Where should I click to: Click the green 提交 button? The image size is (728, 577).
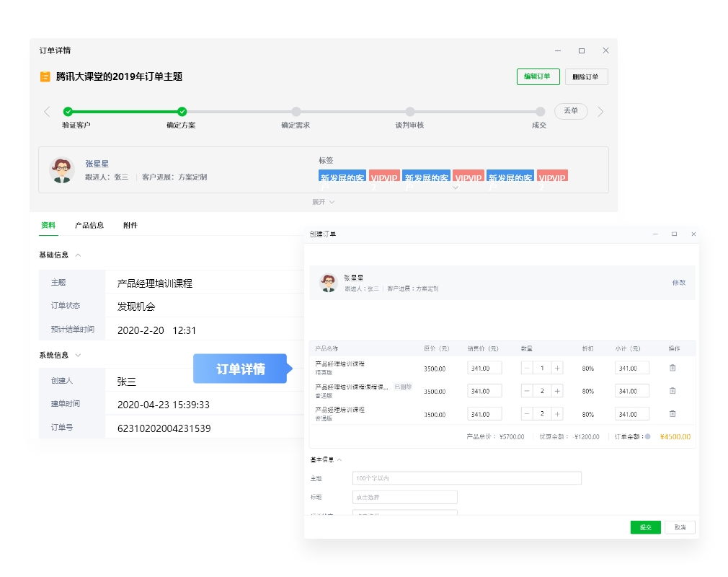(x=645, y=527)
